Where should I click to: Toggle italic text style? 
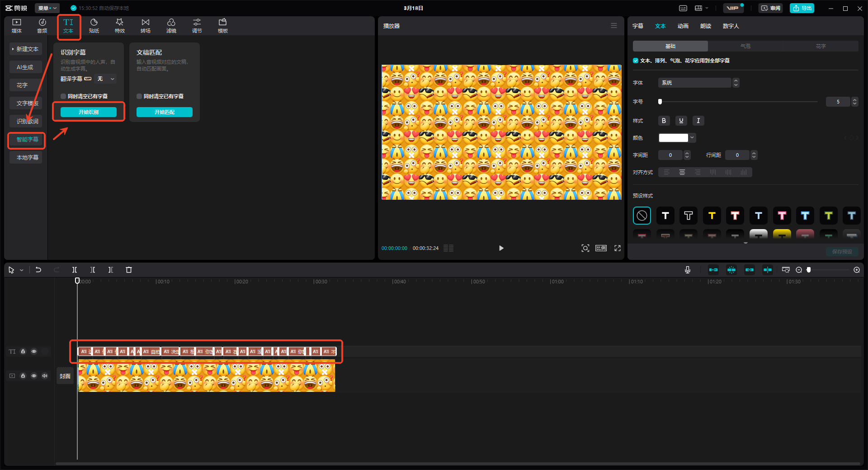click(698, 121)
